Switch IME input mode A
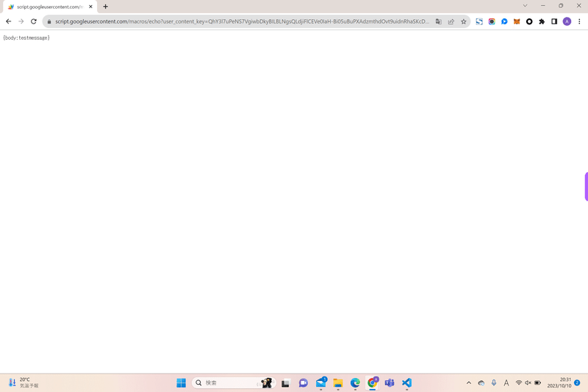The height and width of the screenshot is (392, 588). [x=506, y=382]
